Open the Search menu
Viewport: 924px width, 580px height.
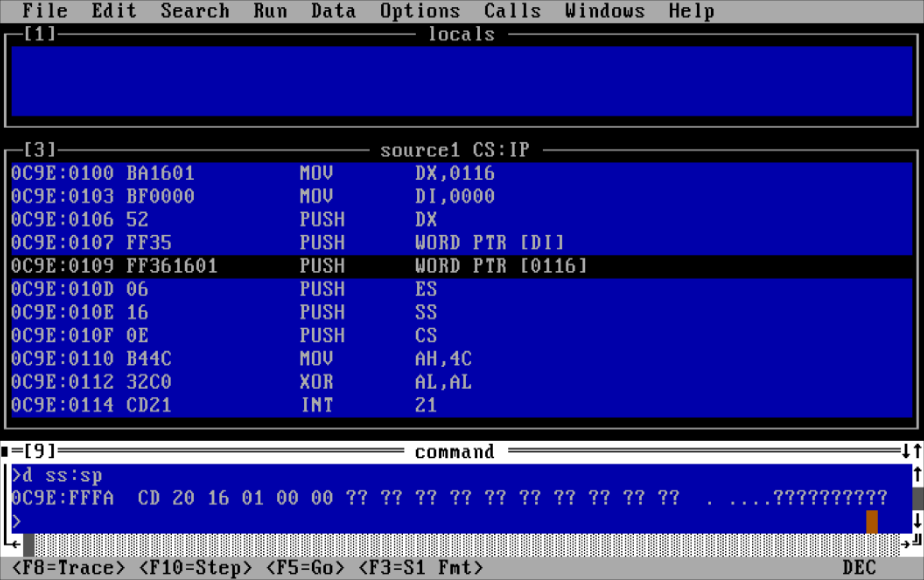pos(195,11)
